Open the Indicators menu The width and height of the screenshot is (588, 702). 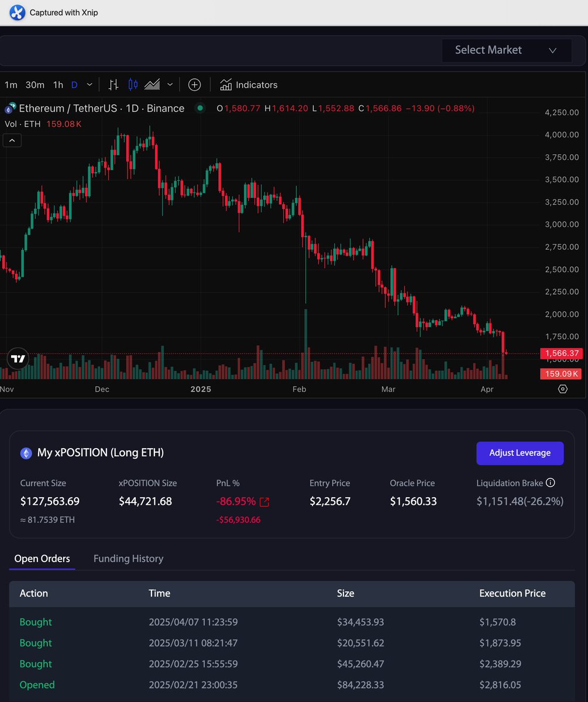249,85
